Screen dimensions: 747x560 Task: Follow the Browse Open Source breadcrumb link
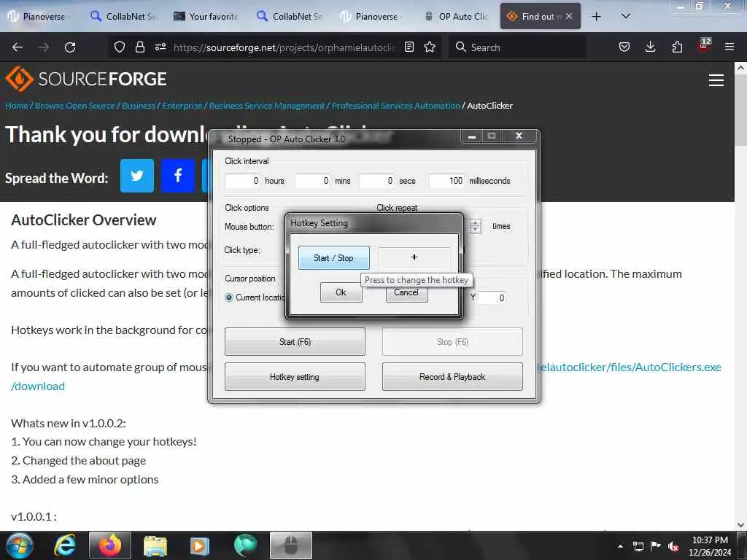tap(75, 106)
